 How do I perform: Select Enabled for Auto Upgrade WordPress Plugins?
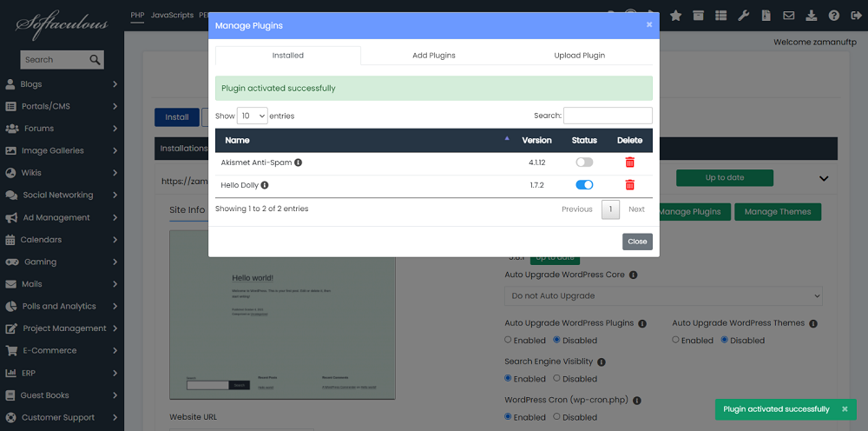508,340
